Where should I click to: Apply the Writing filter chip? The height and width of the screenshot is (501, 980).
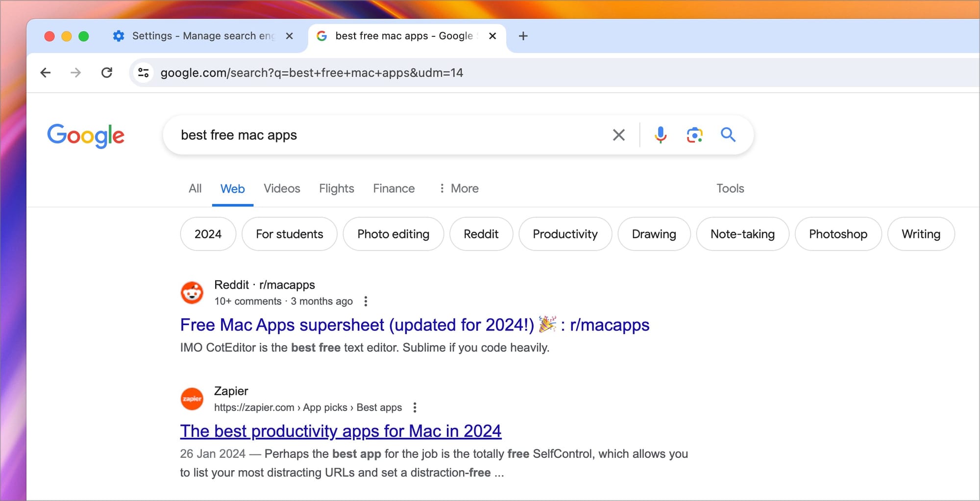pyautogui.click(x=921, y=234)
